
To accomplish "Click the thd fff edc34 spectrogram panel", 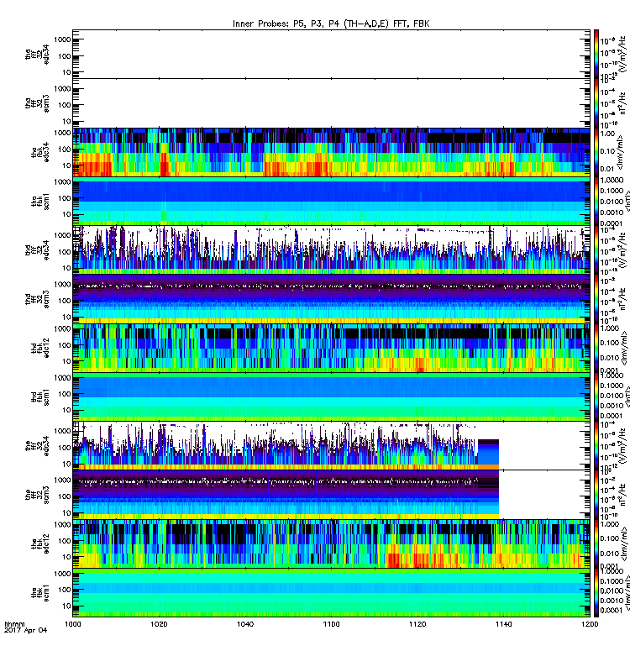I will point(331,249).
